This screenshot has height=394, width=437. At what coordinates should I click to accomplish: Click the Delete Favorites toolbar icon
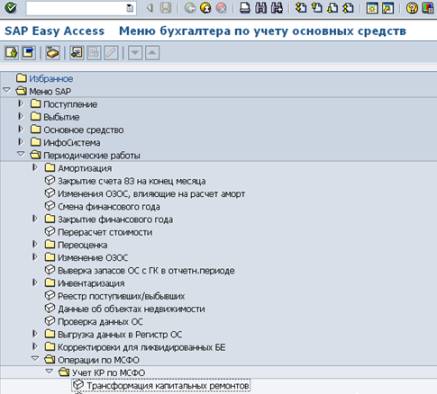(94, 53)
